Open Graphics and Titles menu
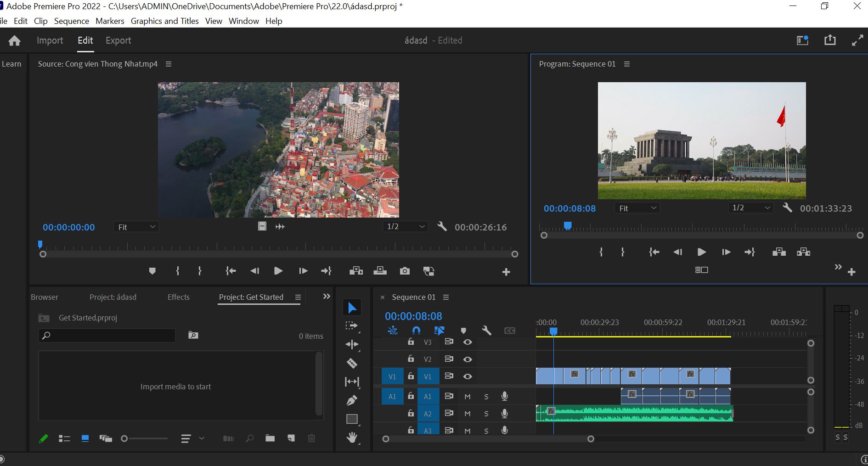868x466 pixels. [x=165, y=21]
